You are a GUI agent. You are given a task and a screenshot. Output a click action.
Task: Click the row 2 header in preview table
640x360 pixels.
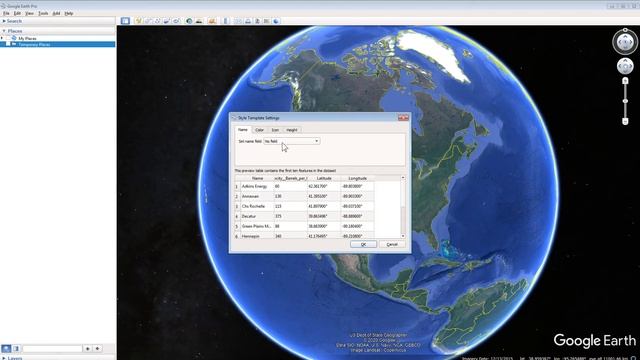coord(236,196)
